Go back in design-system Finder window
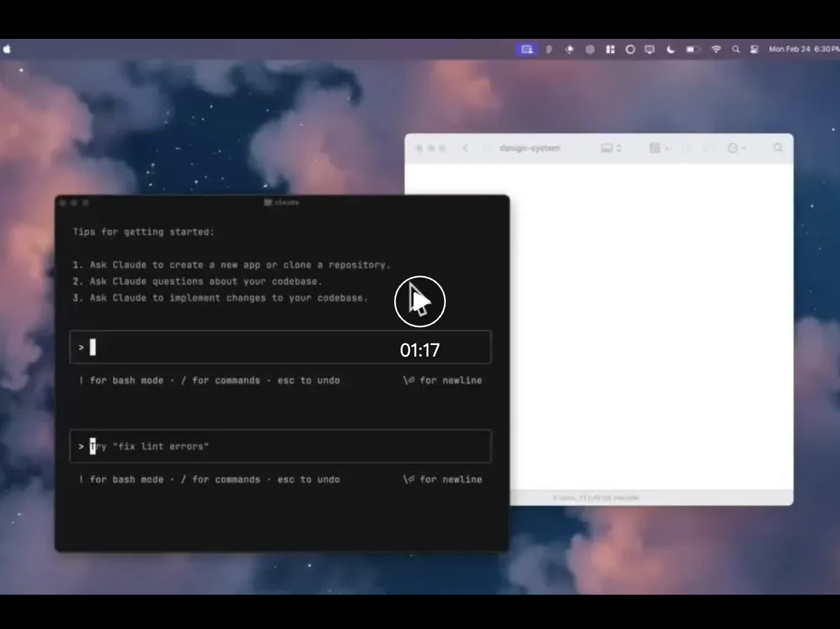This screenshot has height=629, width=840. 465,148
